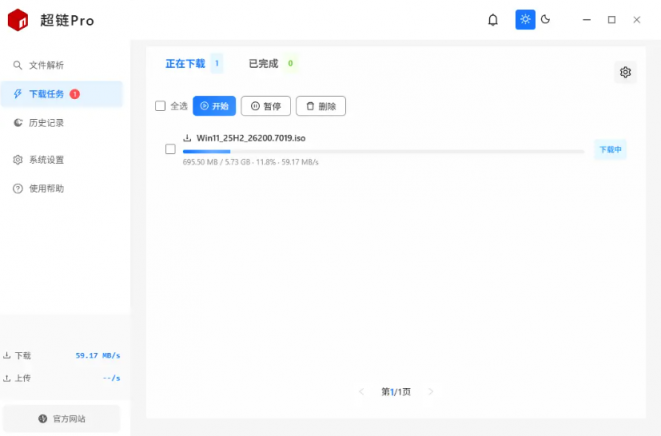Open 下载任务 in the sidebar

(x=45, y=94)
